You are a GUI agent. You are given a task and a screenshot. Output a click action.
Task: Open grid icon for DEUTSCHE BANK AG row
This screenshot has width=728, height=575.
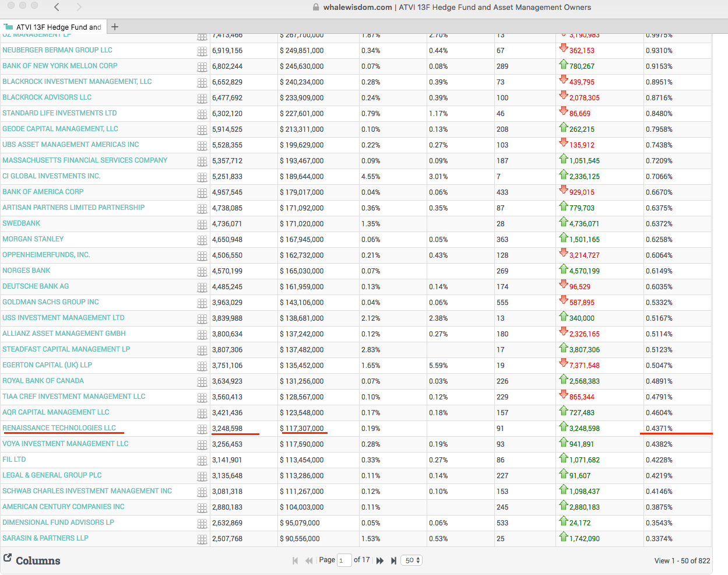click(x=202, y=287)
